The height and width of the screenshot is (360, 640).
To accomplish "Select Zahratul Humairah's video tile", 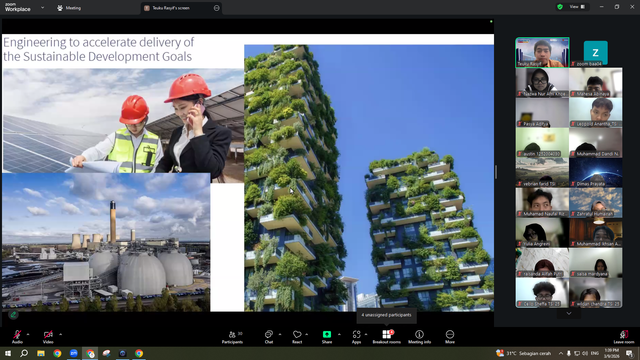I will (596, 203).
